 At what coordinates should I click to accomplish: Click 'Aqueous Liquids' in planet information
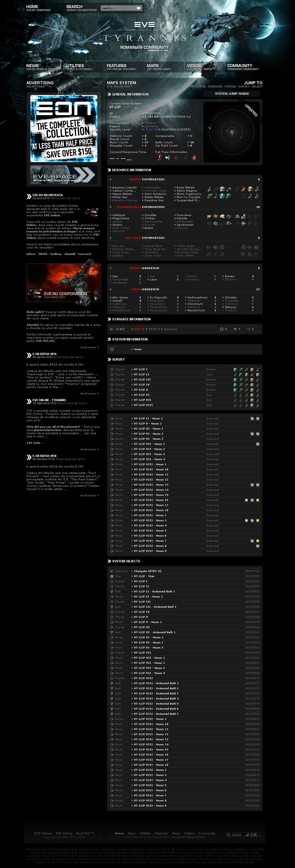click(x=124, y=187)
